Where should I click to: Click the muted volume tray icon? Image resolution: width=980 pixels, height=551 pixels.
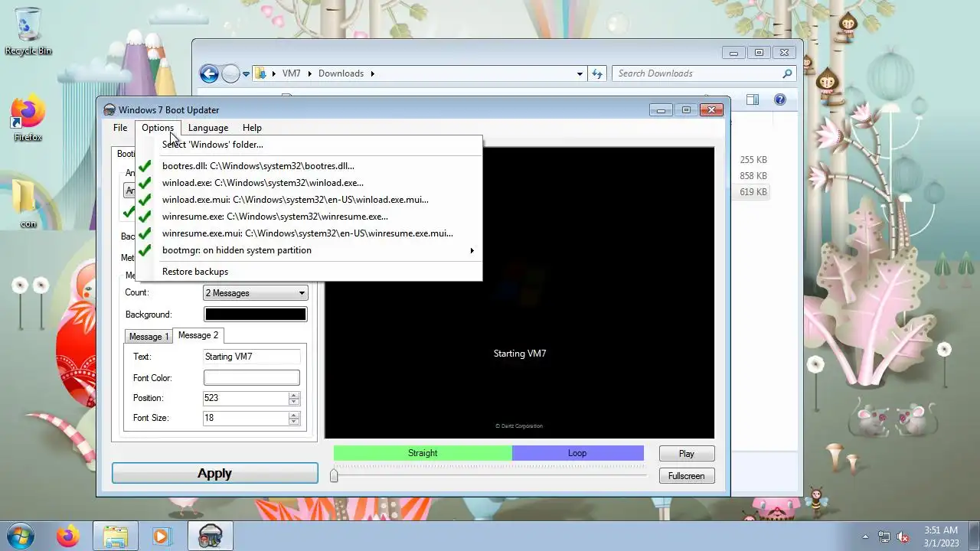click(903, 536)
